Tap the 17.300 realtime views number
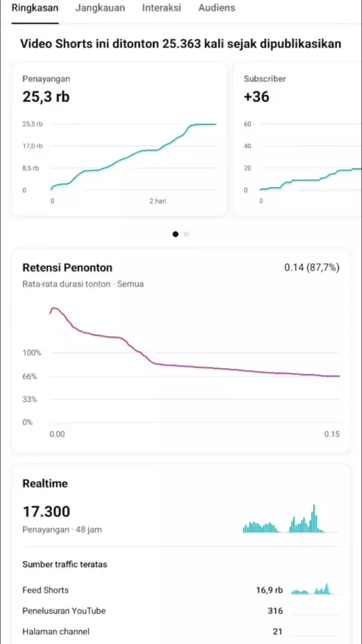Viewport: 362px width, 644px height. pyautogui.click(x=46, y=512)
